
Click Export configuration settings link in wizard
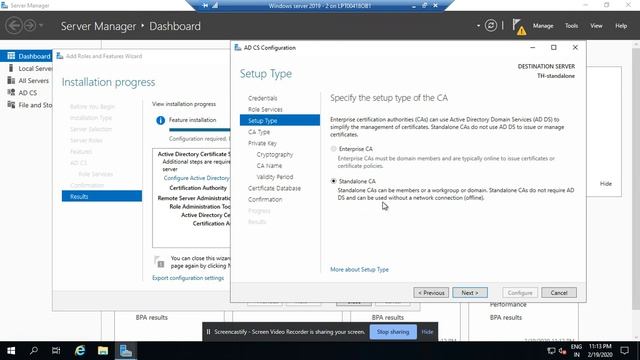pos(188,278)
